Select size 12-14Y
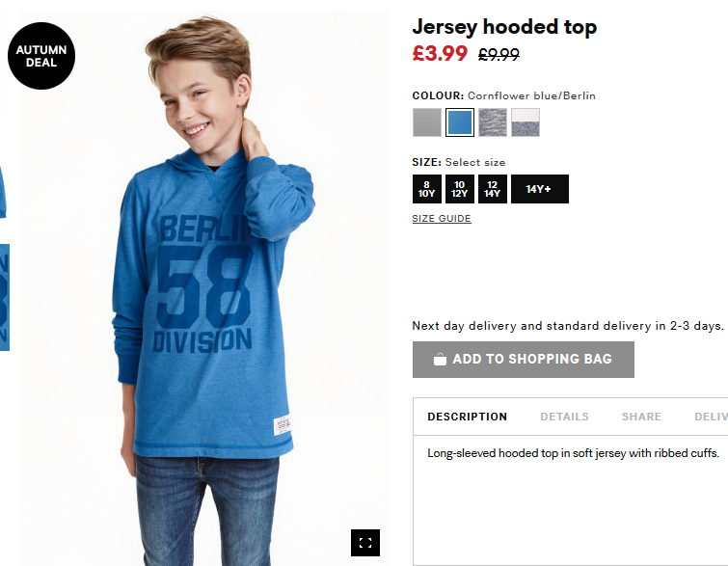 coord(493,189)
